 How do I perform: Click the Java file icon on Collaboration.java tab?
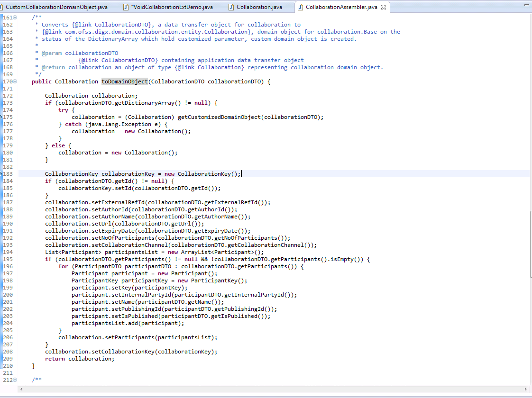231,7
